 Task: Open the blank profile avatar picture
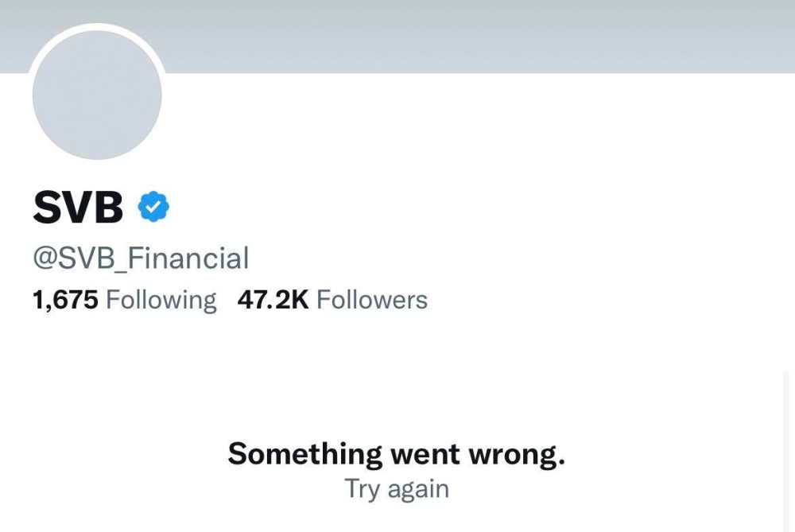point(97,95)
